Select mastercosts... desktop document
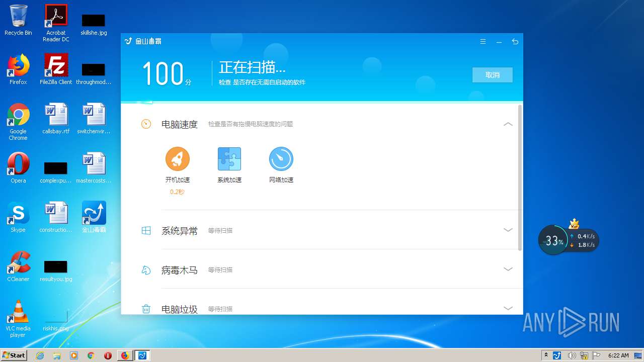The width and height of the screenshot is (644, 362). pos(94,168)
